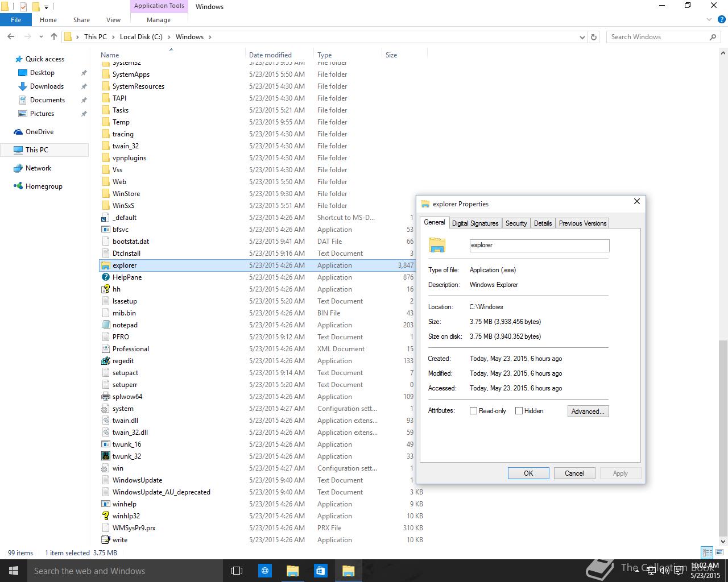Expand the chevron after This PC breadcrumb
This screenshot has width=728, height=582.
click(113, 37)
